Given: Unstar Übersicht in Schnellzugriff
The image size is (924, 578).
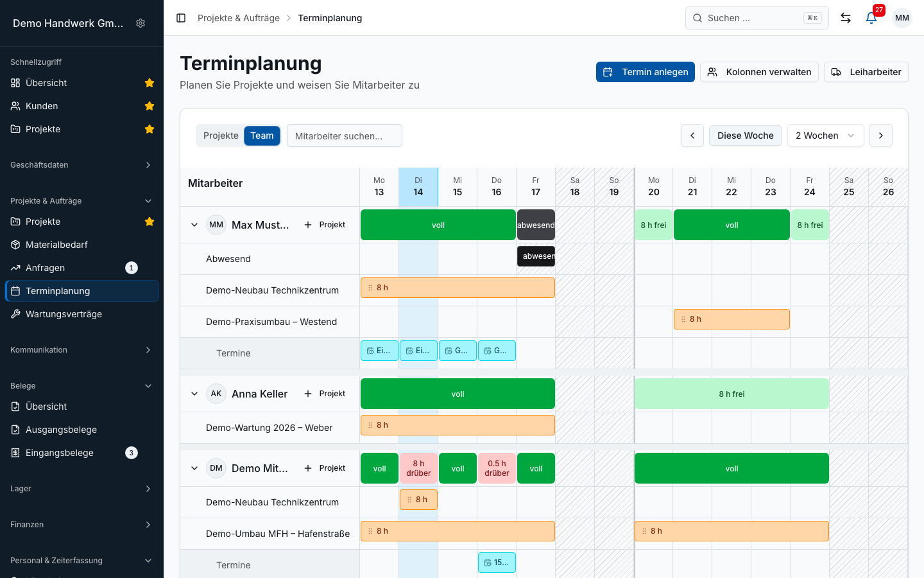Looking at the screenshot, I should [150, 83].
